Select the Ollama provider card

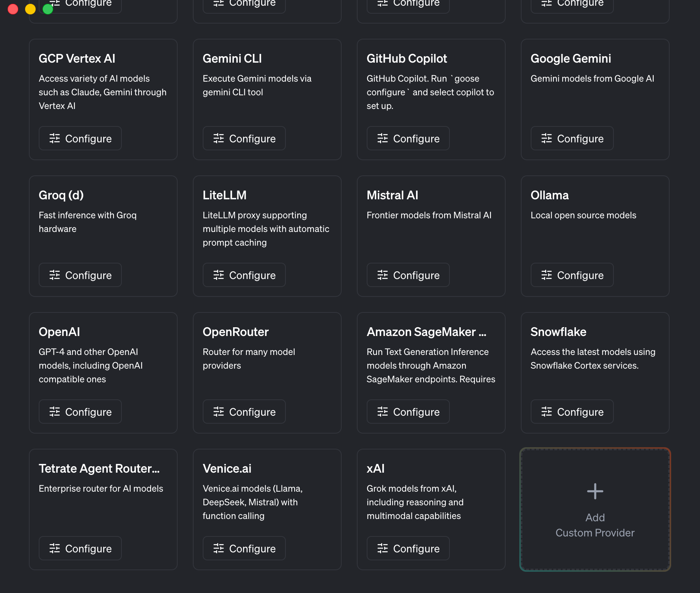[595, 236]
